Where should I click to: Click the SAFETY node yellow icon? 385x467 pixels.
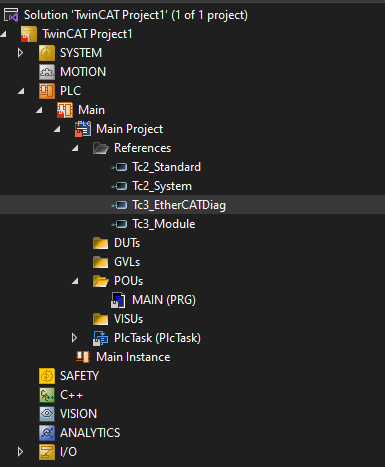(47, 376)
